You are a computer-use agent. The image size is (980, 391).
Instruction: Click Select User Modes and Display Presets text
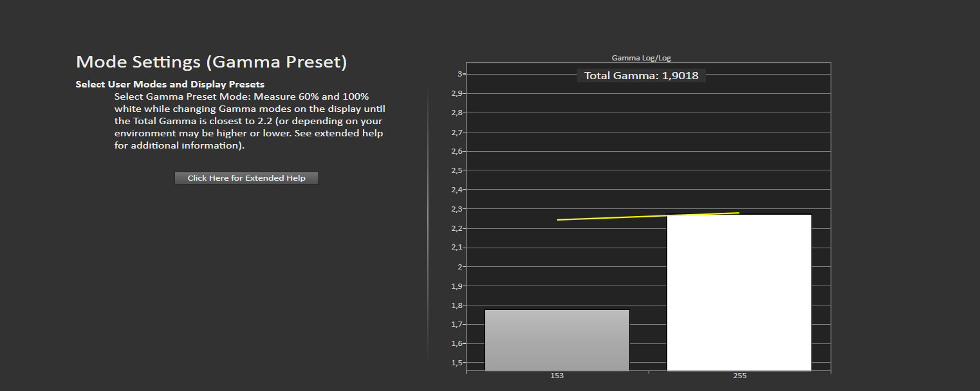pyautogui.click(x=170, y=84)
